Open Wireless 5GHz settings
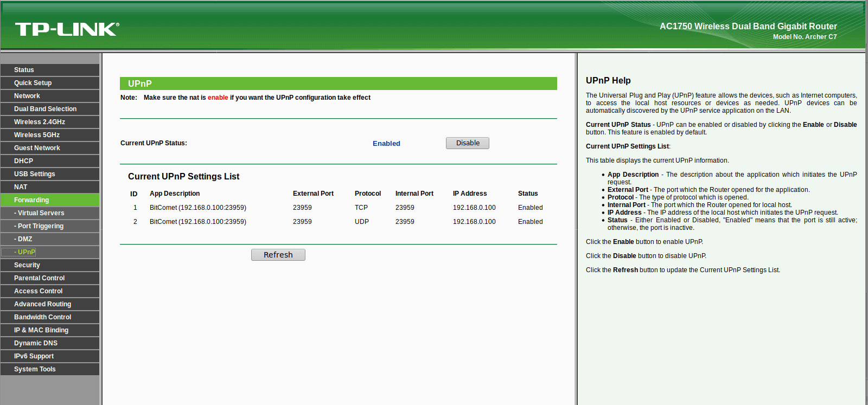 tap(50, 135)
